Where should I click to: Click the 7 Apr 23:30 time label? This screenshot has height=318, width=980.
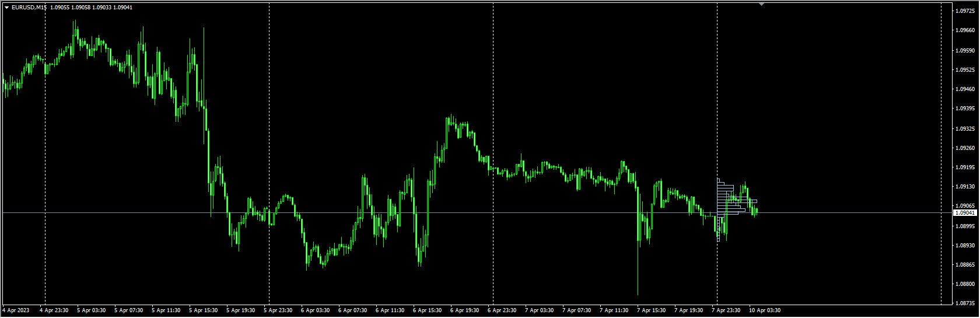[726, 310]
